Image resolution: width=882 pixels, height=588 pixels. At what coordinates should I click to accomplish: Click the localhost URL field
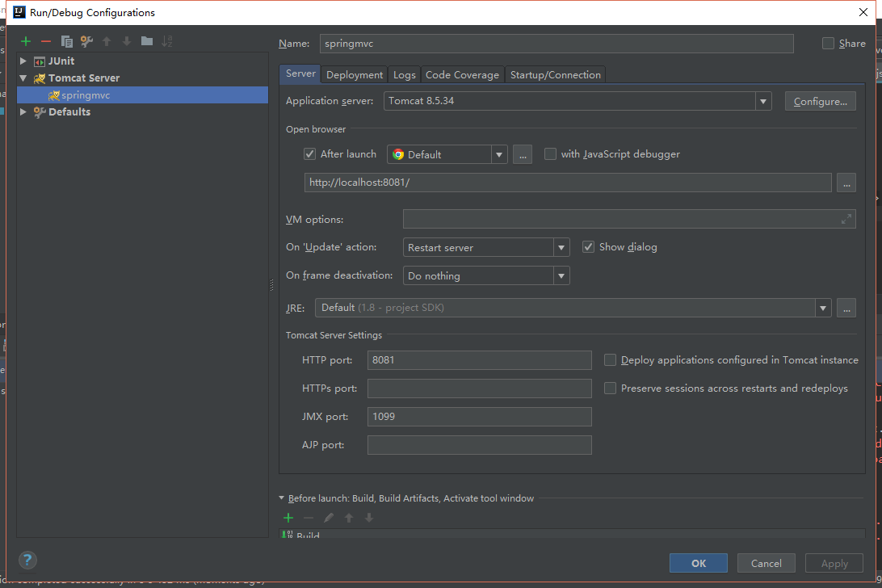568,183
